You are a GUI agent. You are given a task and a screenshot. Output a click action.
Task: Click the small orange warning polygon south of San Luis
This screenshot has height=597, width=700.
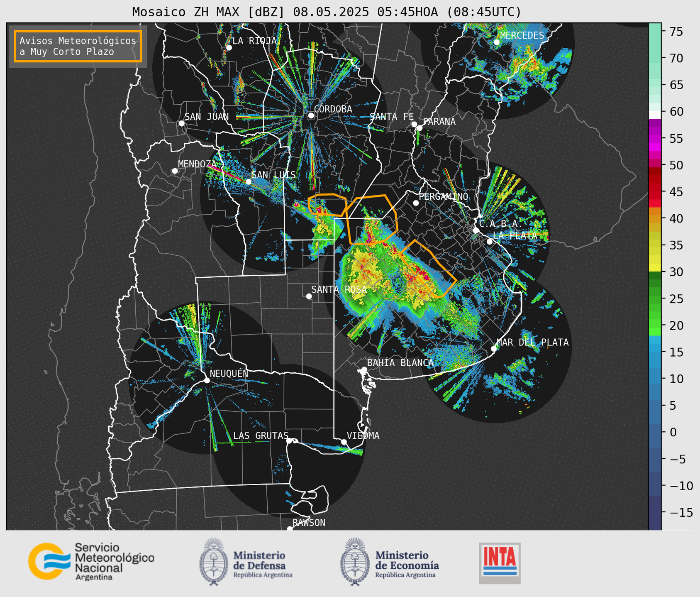(x=327, y=205)
